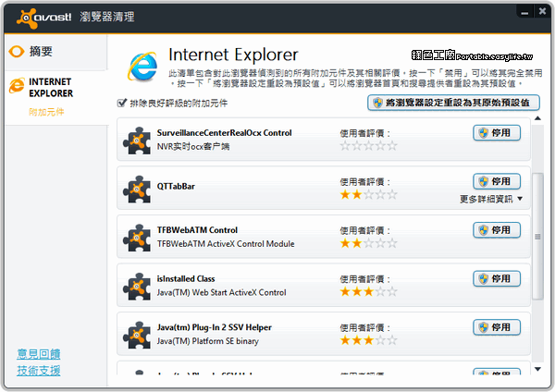Click the add-on list scrollbar thumb
Viewport: 555px width, 392px height.
click(537, 237)
